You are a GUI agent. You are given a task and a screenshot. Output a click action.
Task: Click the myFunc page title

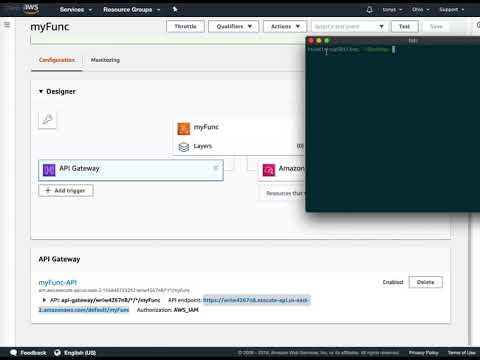pos(50,27)
